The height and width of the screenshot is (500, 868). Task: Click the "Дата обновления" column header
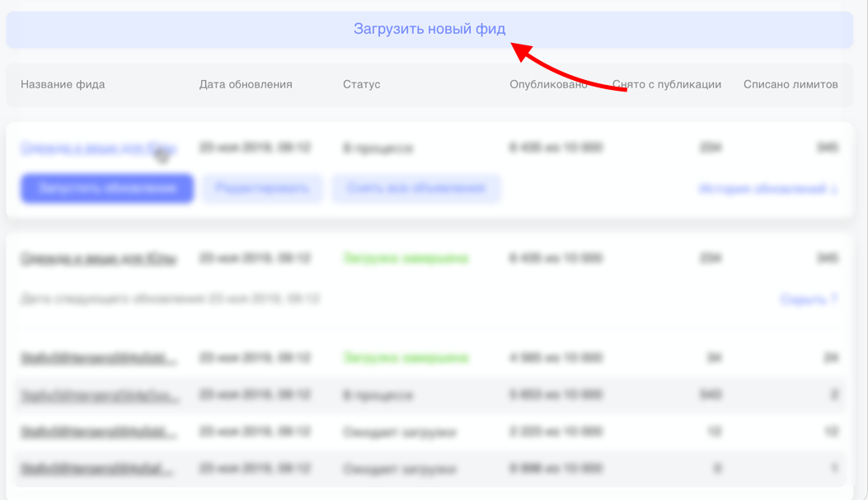click(246, 84)
